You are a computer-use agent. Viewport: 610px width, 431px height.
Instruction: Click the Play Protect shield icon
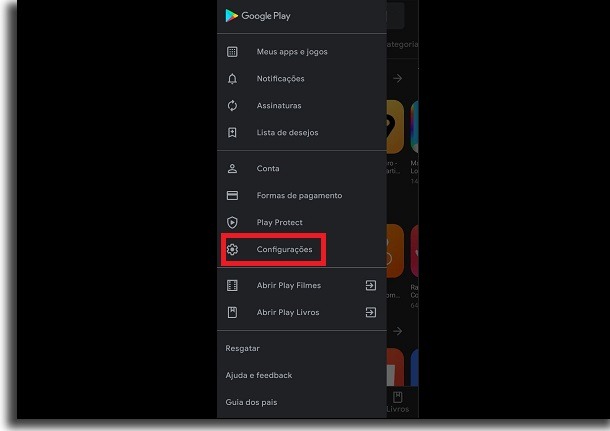coord(232,223)
